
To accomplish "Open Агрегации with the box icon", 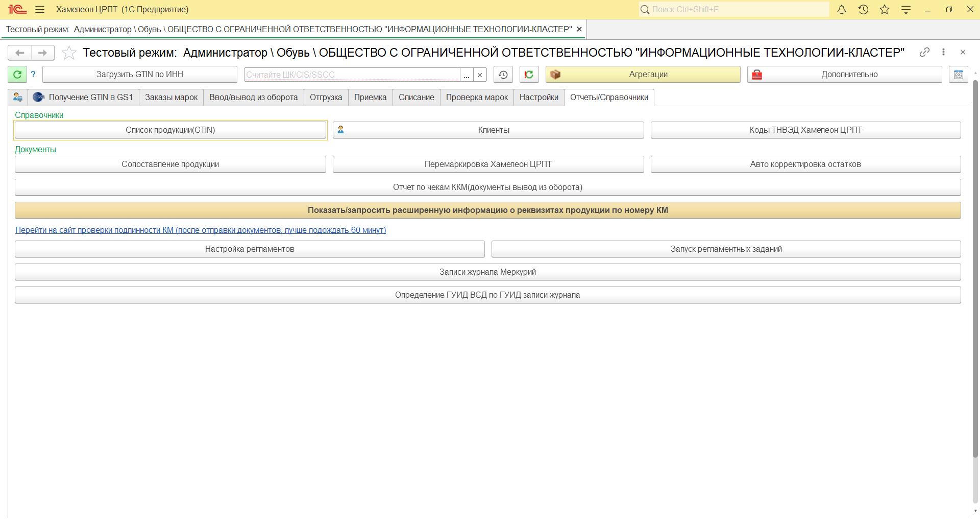I will (643, 75).
